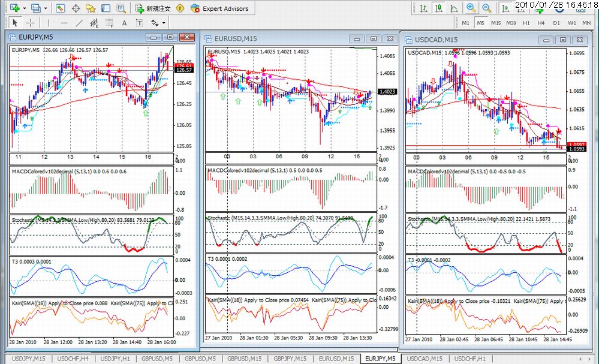Open the Strategy Tester icon
Viewport: 599px width, 364px height.
click(121, 8)
